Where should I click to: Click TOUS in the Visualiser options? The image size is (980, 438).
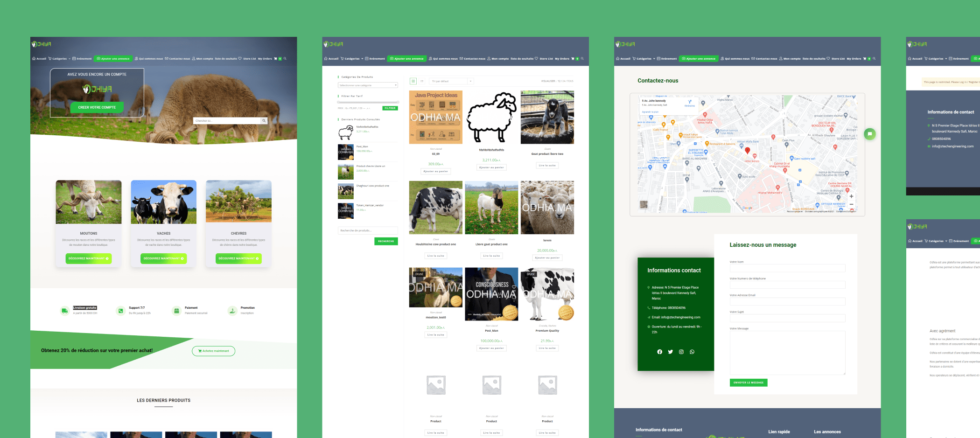[x=570, y=81]
